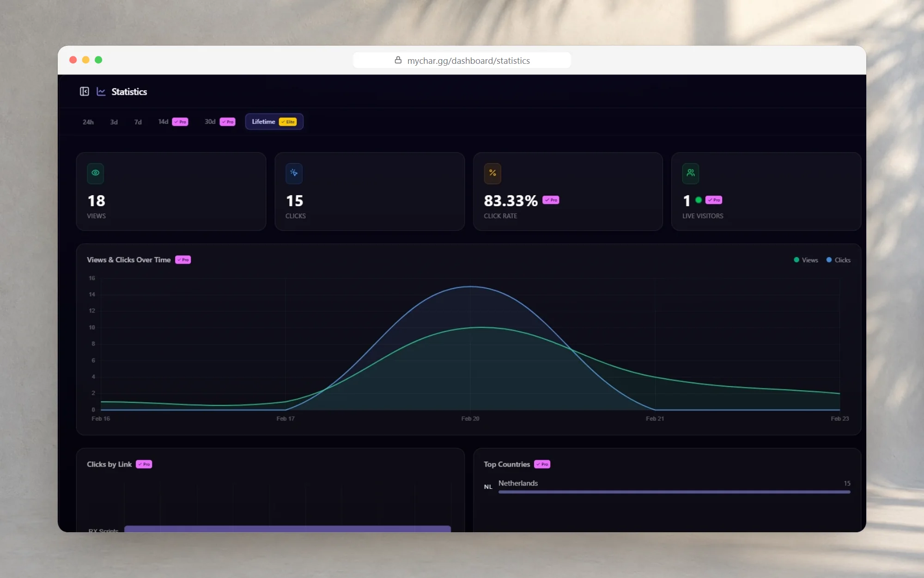The height and width of the screenshot is (578, 924).
Task: Click the Elite badge on Lifetime tab
Action: click(288, 122)
